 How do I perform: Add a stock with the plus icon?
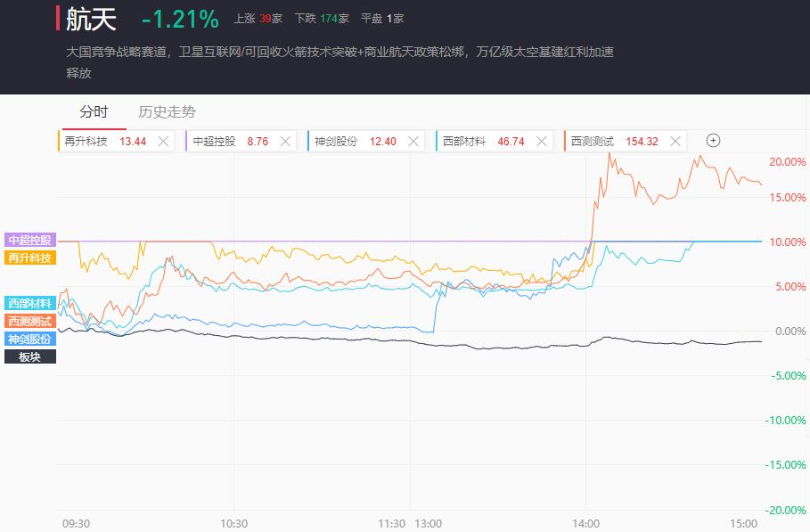point(713,141)
